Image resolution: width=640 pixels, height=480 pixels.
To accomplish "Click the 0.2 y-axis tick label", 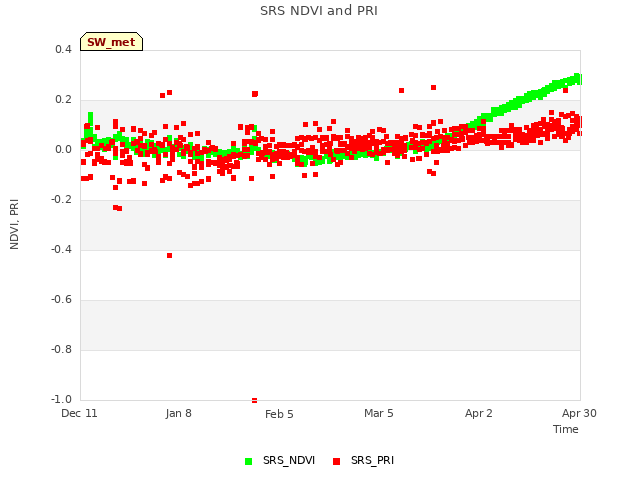I will tap(63, 100).
